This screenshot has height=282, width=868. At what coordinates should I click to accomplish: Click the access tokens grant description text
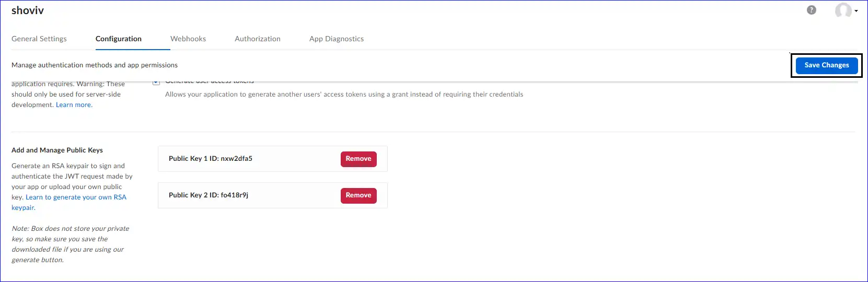pos(344,95)
